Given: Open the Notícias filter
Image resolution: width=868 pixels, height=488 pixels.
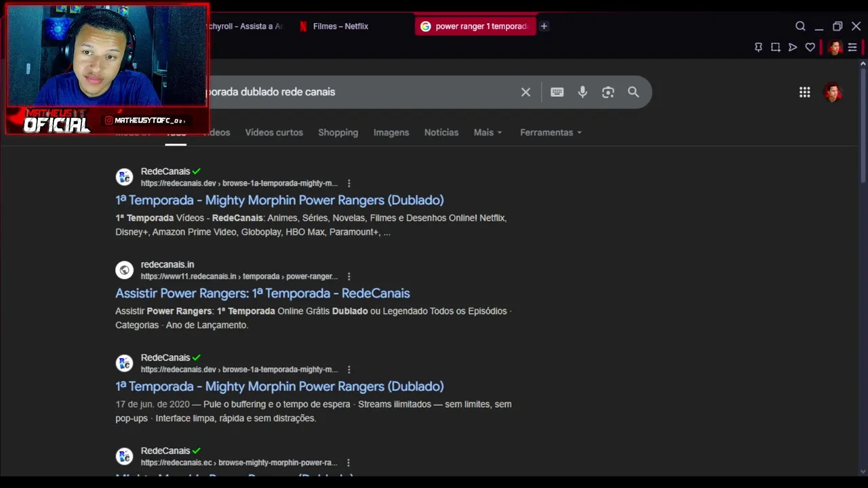Looking at the screenshot, I should [441, 132].
